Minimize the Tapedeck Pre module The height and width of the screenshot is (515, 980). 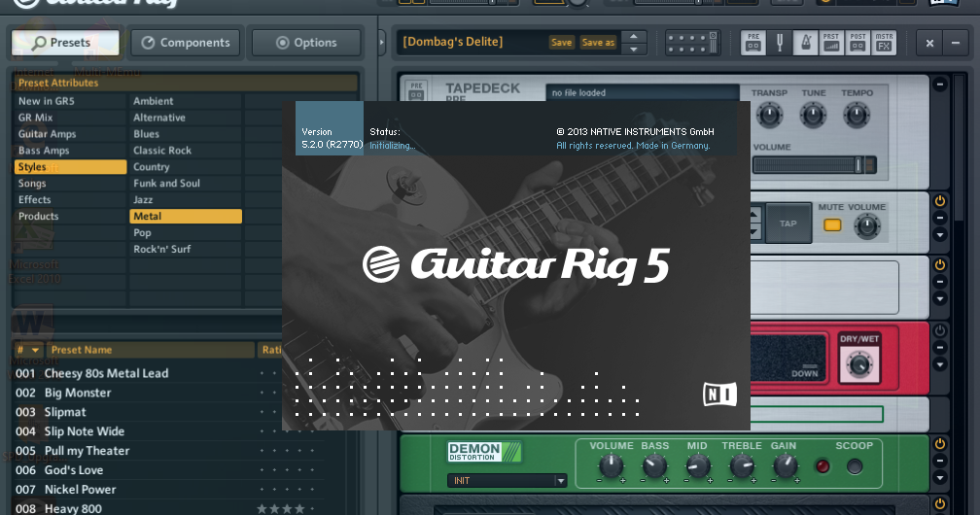(x=939, y=85)
